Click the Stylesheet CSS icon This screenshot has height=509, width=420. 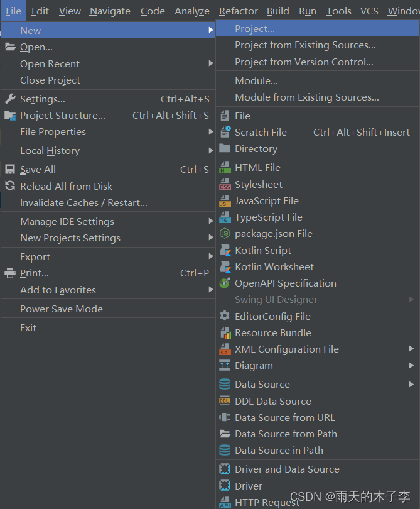225,184
